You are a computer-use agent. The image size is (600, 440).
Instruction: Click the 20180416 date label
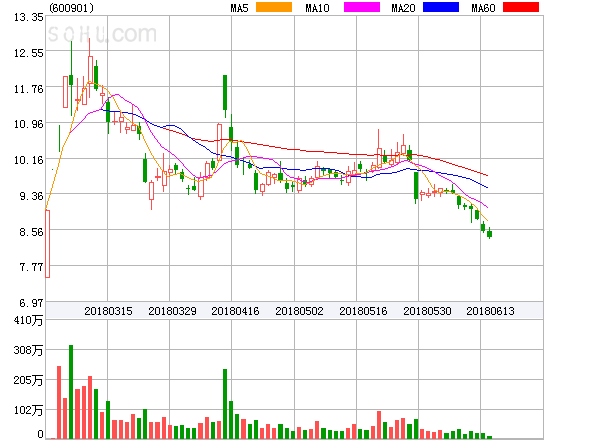point(235,311)
